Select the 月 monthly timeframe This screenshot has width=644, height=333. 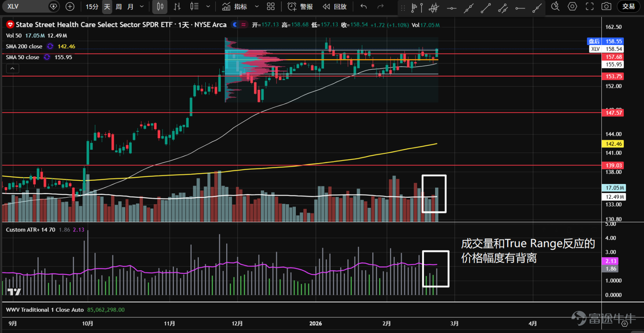tap(130, 6)
